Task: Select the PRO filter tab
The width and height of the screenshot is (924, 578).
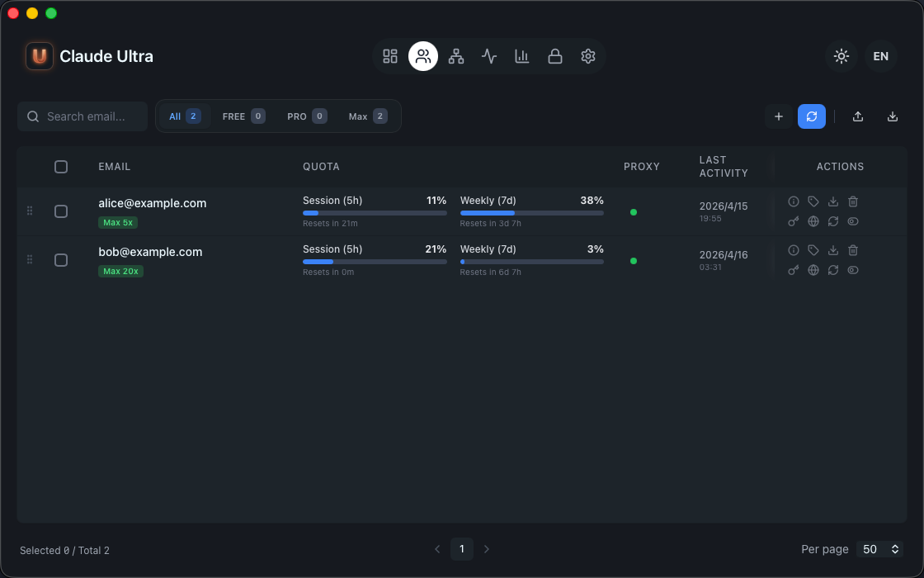Action: [307, 116]
